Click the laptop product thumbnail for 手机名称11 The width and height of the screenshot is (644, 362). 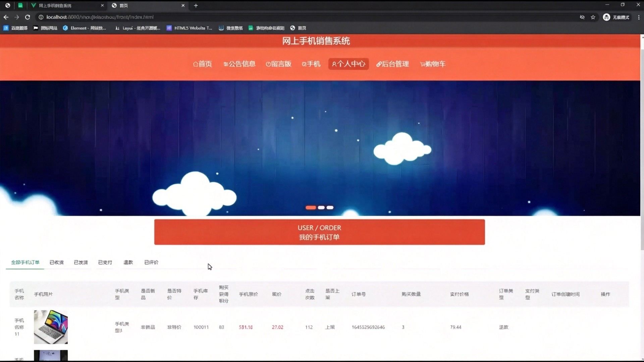(51, 327)
